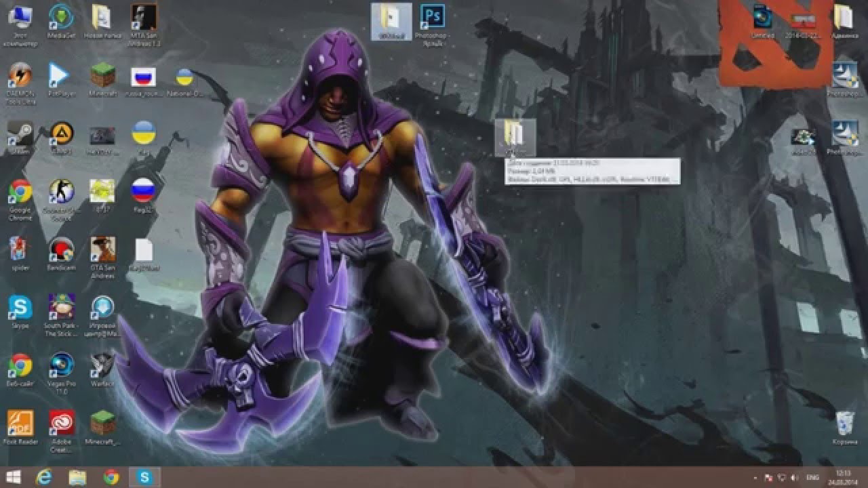Open the "Этот компьютер" desktop icon
This screenshot has height=488, width=868.
[x=20, y=24]
